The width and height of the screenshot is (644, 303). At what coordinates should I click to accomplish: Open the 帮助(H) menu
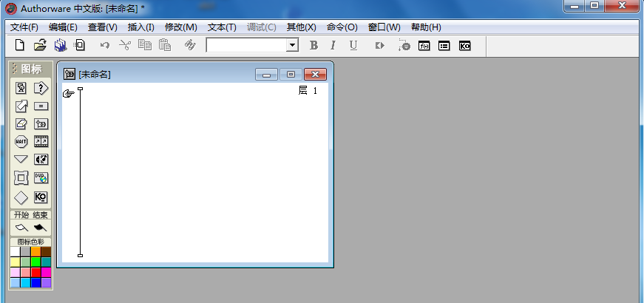click(426, 27)
